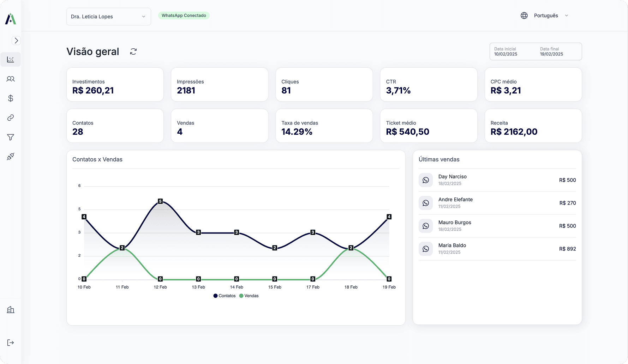Image resolution: width=628 pixels, height=364 pixels.
Task: Click the Ticket médio R$ 540,50 value
Action: [408, 132]
